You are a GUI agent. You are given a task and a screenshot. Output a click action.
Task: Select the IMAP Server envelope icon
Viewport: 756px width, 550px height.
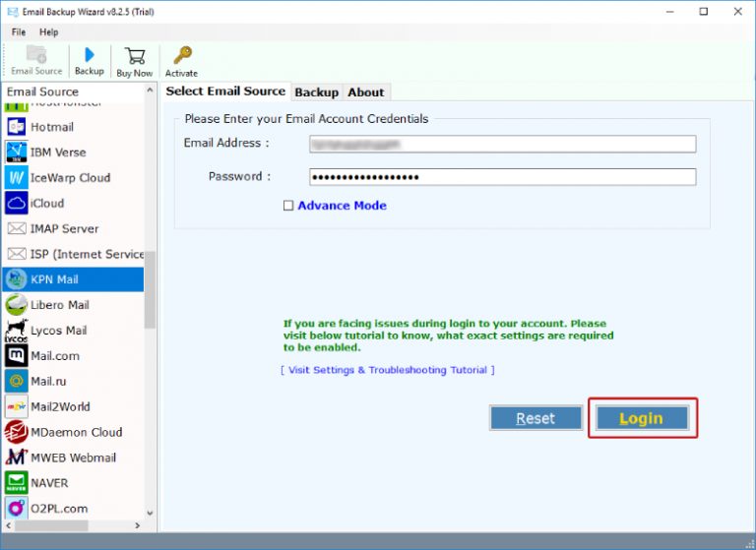[16, 228]
